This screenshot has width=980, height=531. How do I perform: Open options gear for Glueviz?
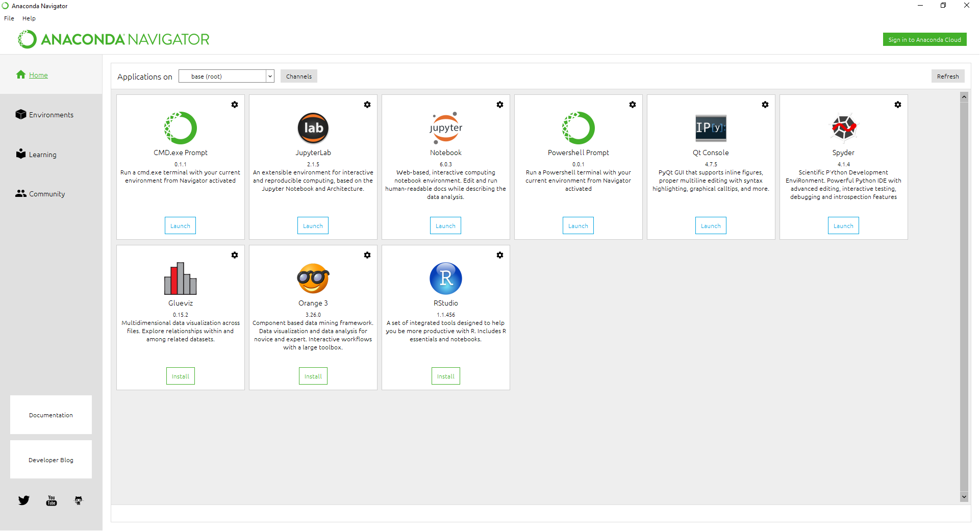click(235, 255)
